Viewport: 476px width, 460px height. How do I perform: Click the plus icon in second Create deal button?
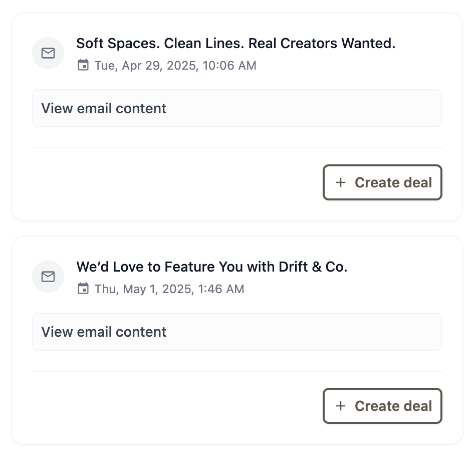tap(341, 406)
